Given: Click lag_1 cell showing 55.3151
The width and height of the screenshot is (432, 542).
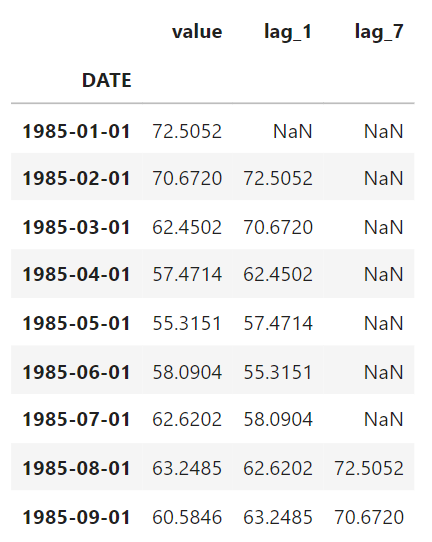Looking at the screenshot, I should point(278,373).
